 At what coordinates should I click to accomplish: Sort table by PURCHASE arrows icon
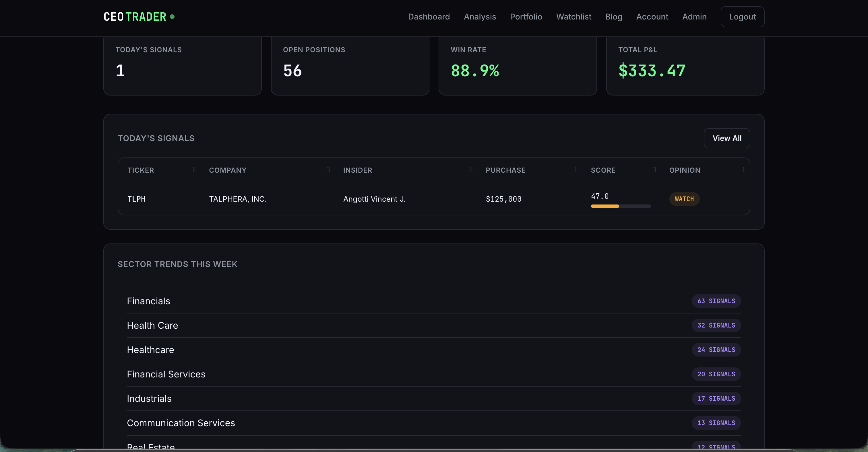tap(576, 170)
